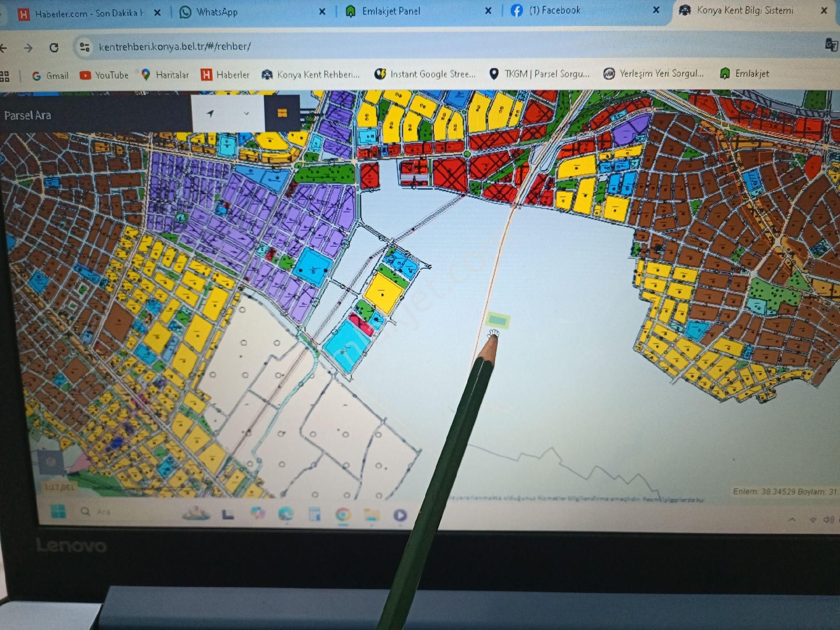The width and height of the screenshot is (840, 630).
Task: Switch to the WhatsApp tab
Action: (217, 12)
